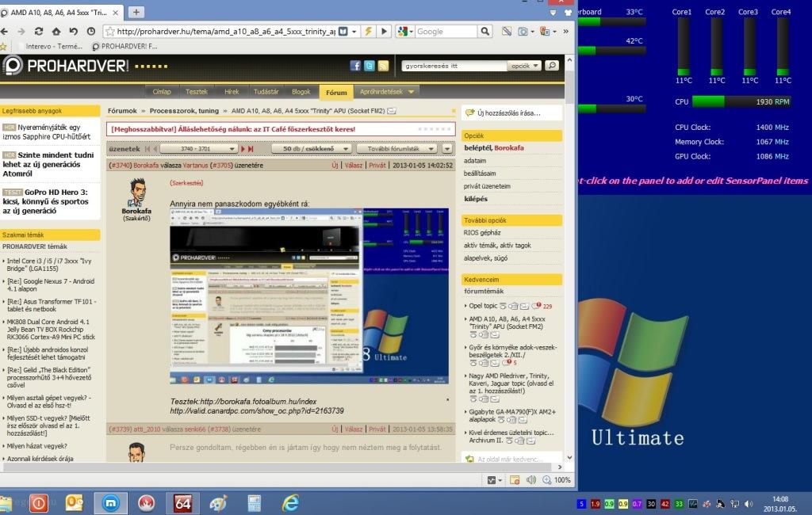Expand the Apróhirdetések dropdown menu
This screenshot has width=812, height=515.
pos(387,92)
